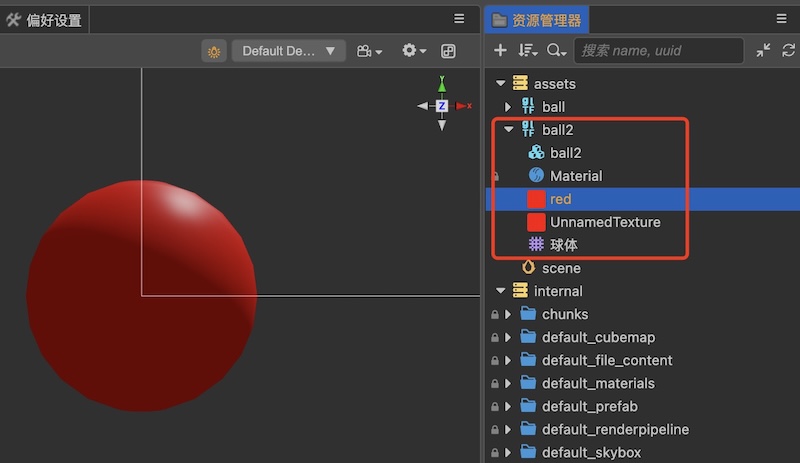This screenshot has width=800, height=463.
Task: Select the default_materials folder icon
Action: tap(528, 382)
